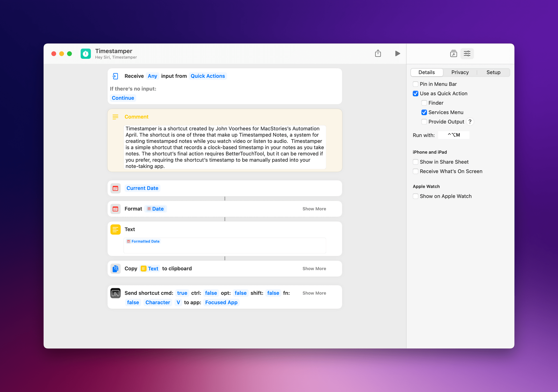The width and height of the screenshot is (558, 392).
Task: Expand Show More on Format action
Action: click(314, 209)
